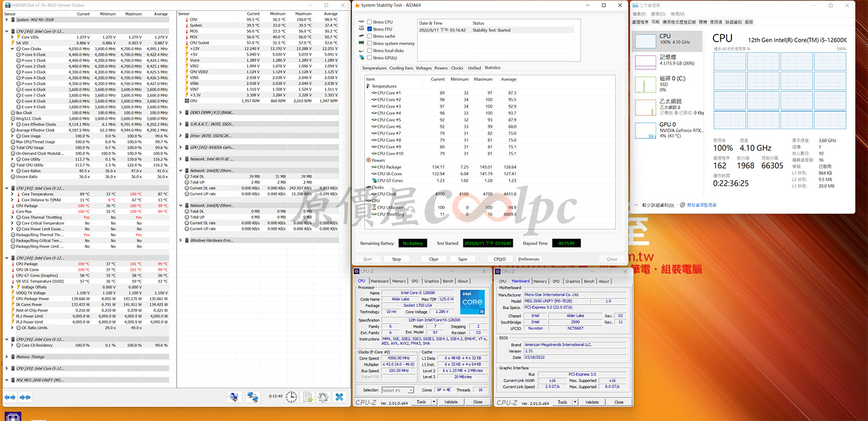Click Validate in CPU-Z CPU window
Image resolution: width=868 pixels, height=421 pixels.
click(x=450, y=402)
